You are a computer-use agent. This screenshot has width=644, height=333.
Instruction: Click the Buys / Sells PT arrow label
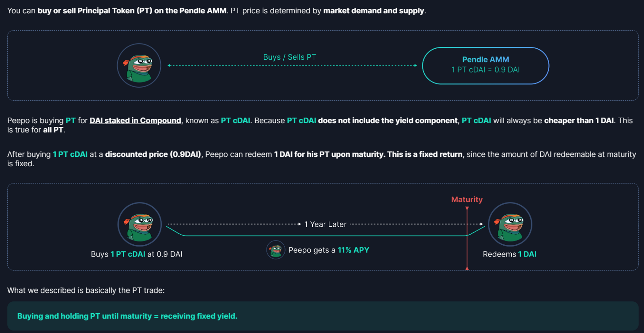tap(289, 57)
